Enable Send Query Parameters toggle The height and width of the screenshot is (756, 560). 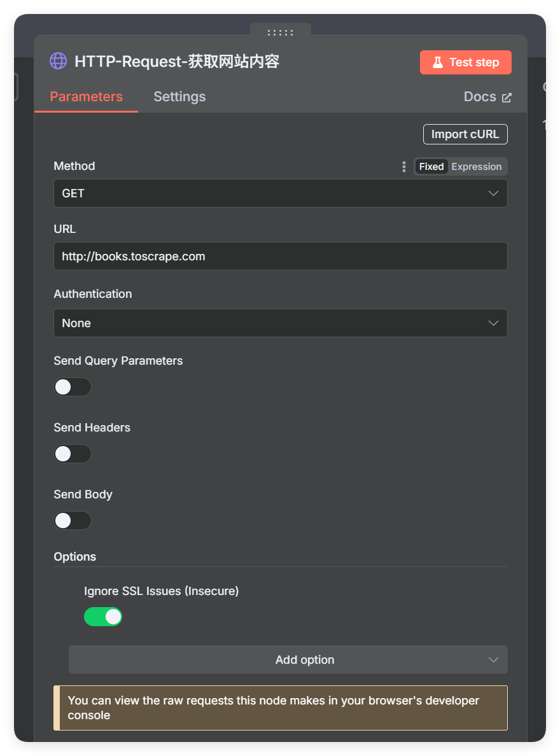coord(73,387)
